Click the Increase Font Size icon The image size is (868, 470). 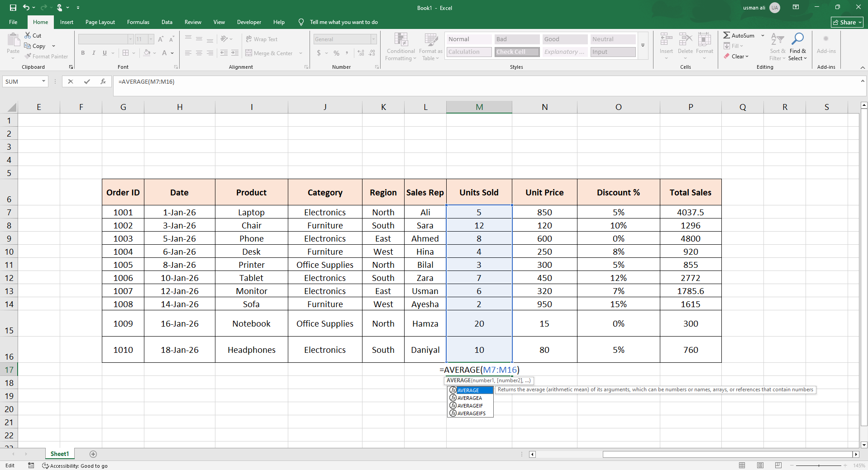click(x=161, y=39)
